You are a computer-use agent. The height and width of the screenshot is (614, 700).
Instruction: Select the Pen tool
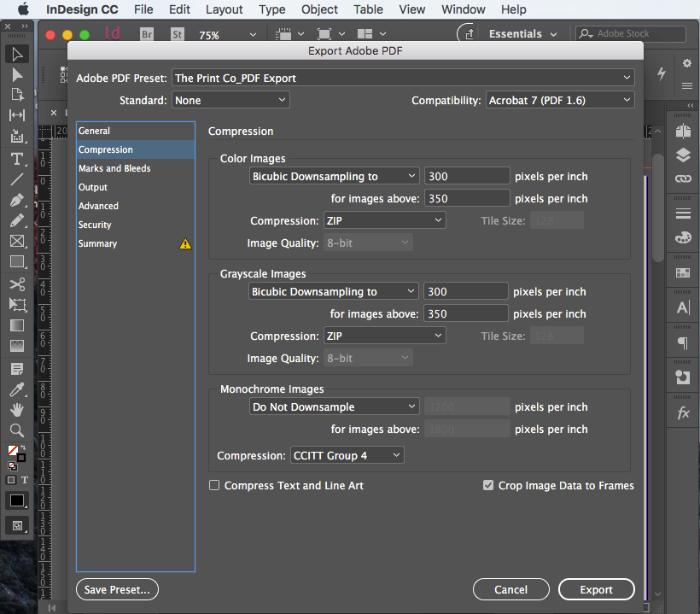pyautogui.click(x=17, y=200)
